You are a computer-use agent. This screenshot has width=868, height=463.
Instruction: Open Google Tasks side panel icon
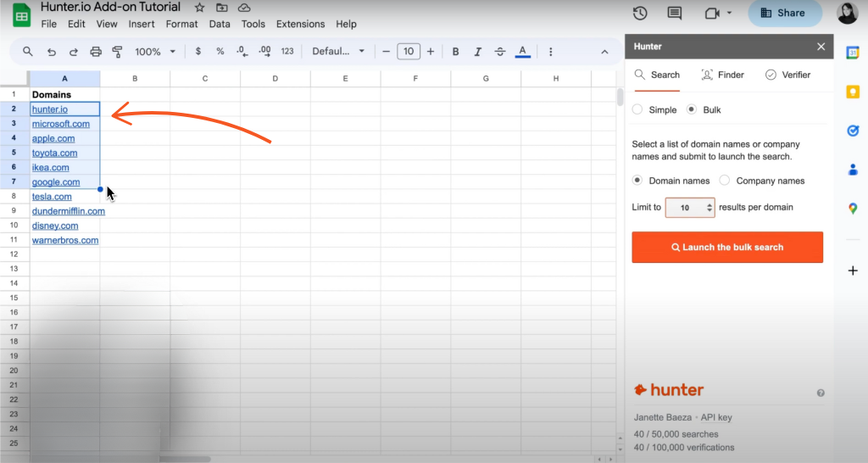point(853,131)
